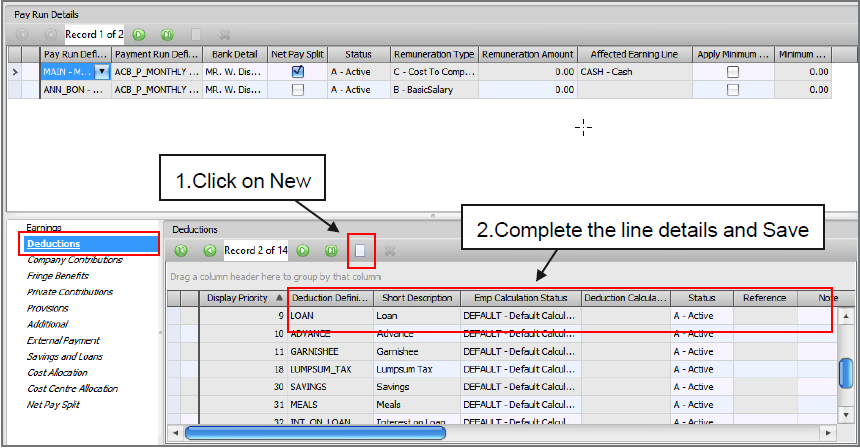
Task: Go to first record in Deductions navigator
Action: (181, 251)
